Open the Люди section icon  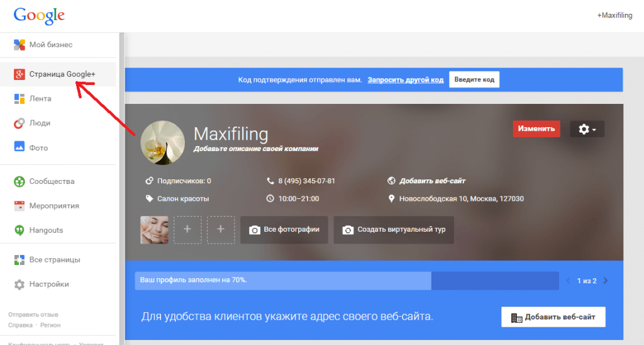tap(19, 123)
